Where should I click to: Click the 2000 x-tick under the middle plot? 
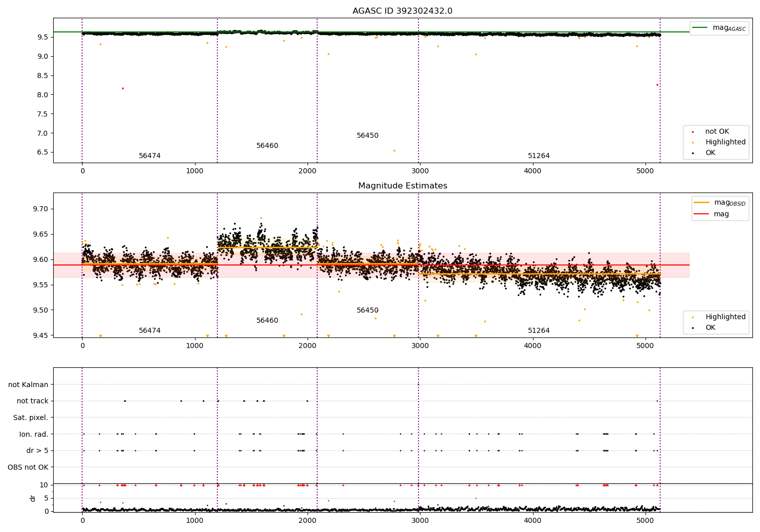pyautogui.click(x=308, y=346)
